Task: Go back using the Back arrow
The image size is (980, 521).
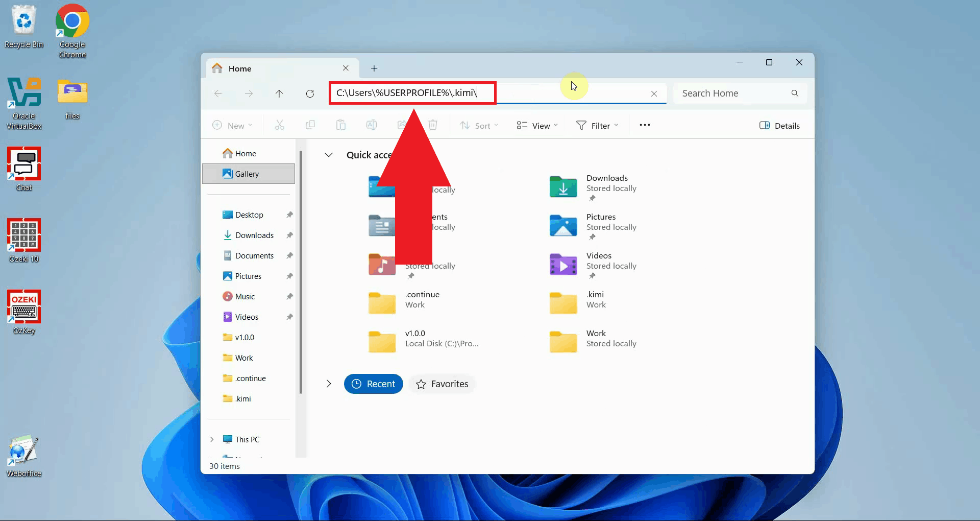Action: (x=218, y=93)
